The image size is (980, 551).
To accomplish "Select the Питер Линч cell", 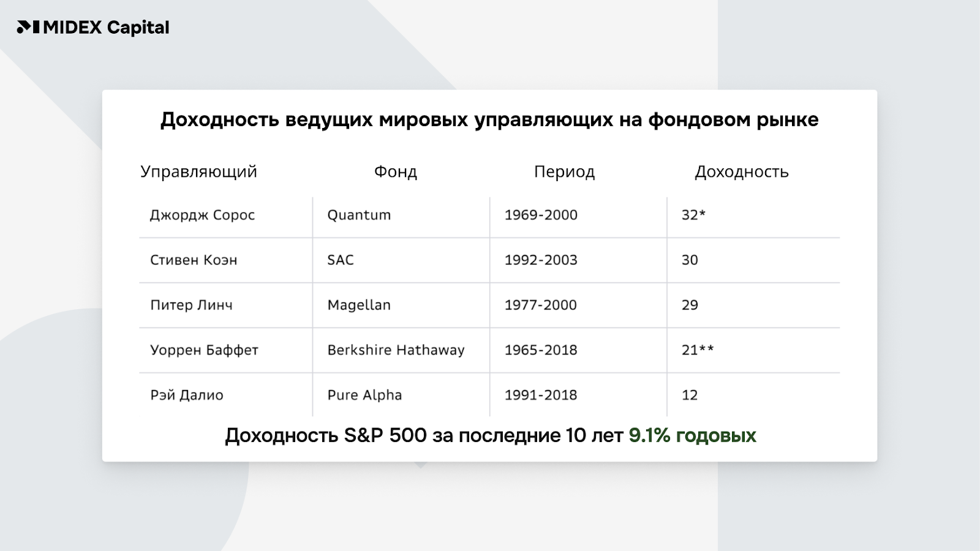I will 191,305.
